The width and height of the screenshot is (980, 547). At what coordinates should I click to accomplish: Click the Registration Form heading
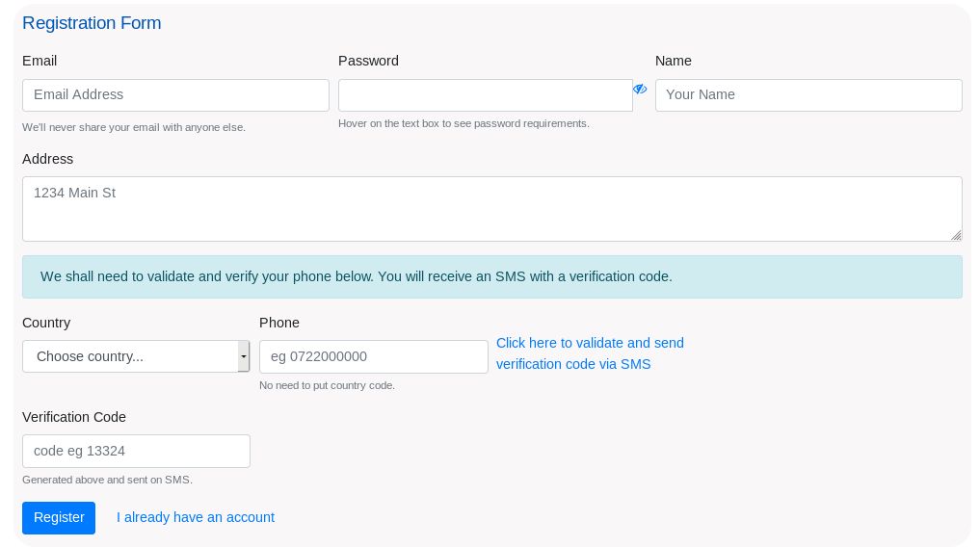click(92, 23)
